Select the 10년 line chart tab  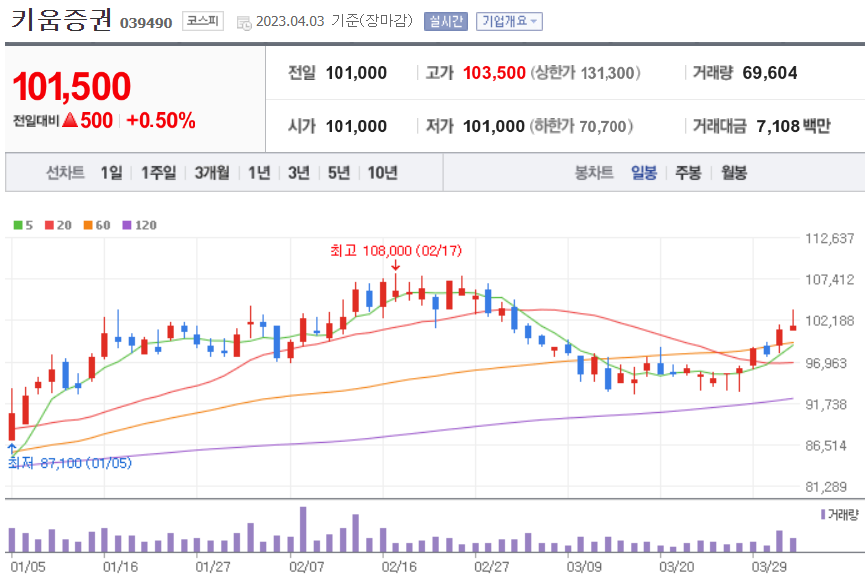click(x=383, y=173)
